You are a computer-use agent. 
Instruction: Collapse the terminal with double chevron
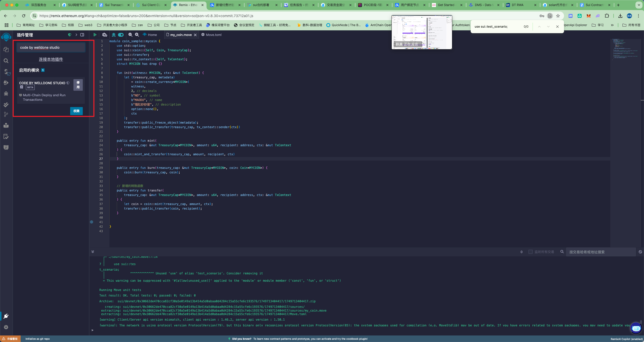click(93, 252)
